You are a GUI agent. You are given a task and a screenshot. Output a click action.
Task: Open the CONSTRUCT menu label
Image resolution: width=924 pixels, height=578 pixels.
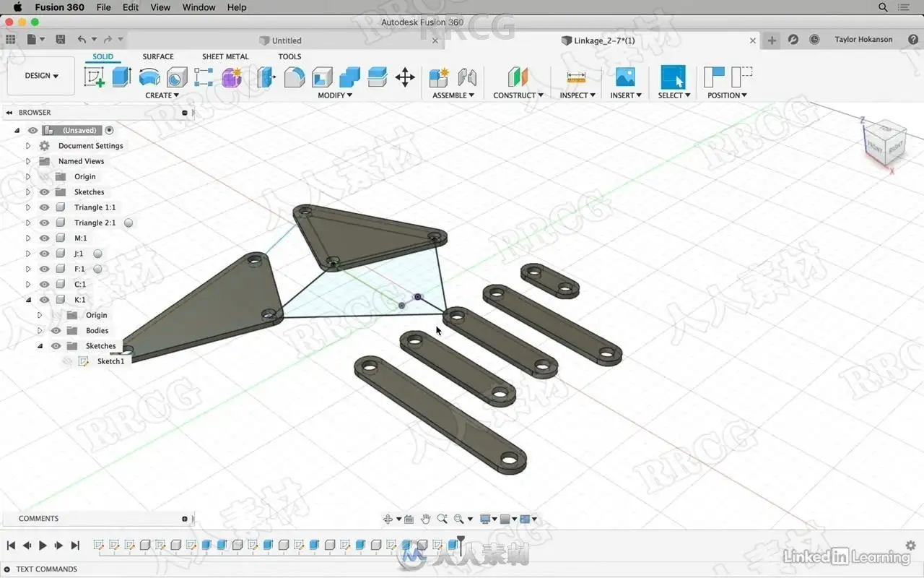[518, 95]
